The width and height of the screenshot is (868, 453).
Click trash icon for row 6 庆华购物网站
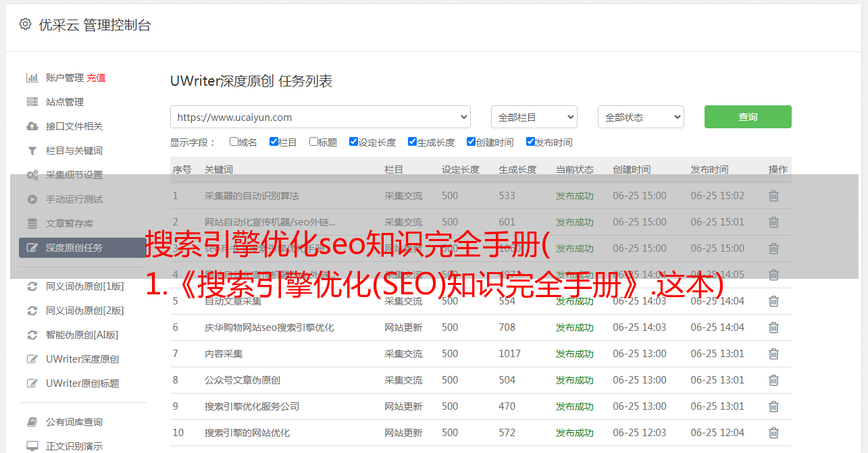(774, 327)
